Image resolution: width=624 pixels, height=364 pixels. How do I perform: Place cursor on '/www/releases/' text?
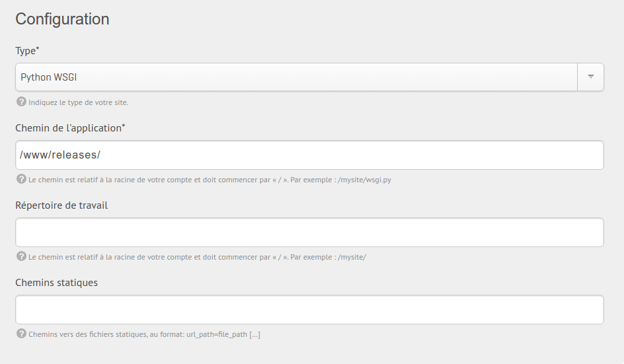[x=60, y=155]
